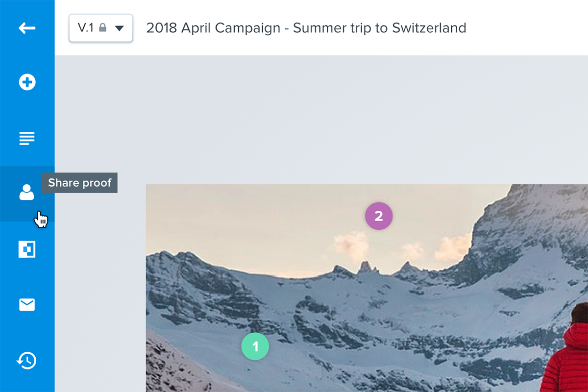Expand the version dropdown arrow
The height and width of the screenshot is (392, 588).
(x=119, y=28)
